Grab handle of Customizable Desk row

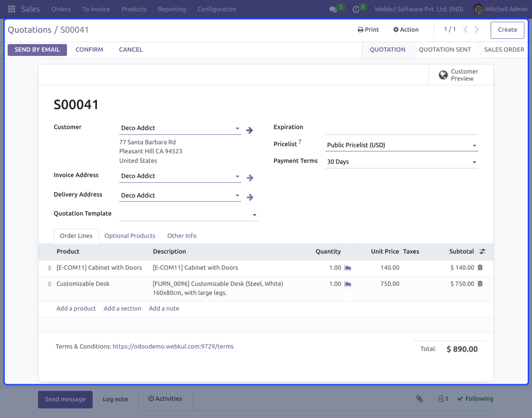coord(49,284)
